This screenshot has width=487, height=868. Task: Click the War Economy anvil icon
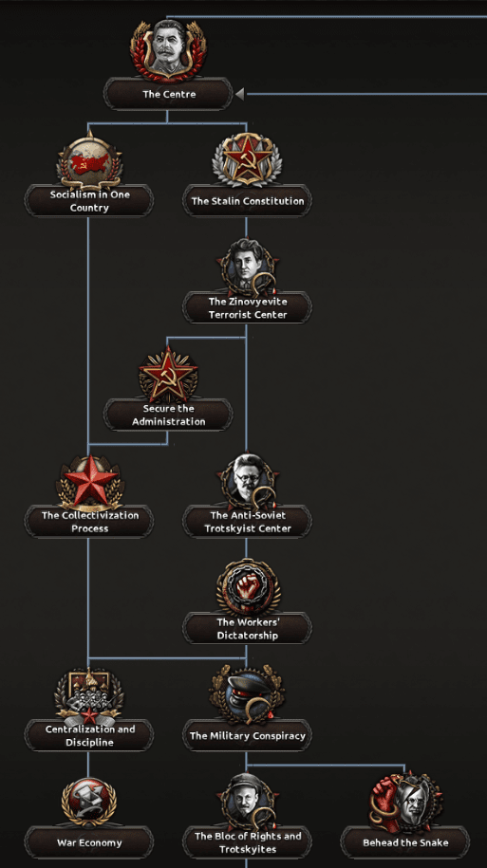[x=89, y=803]
